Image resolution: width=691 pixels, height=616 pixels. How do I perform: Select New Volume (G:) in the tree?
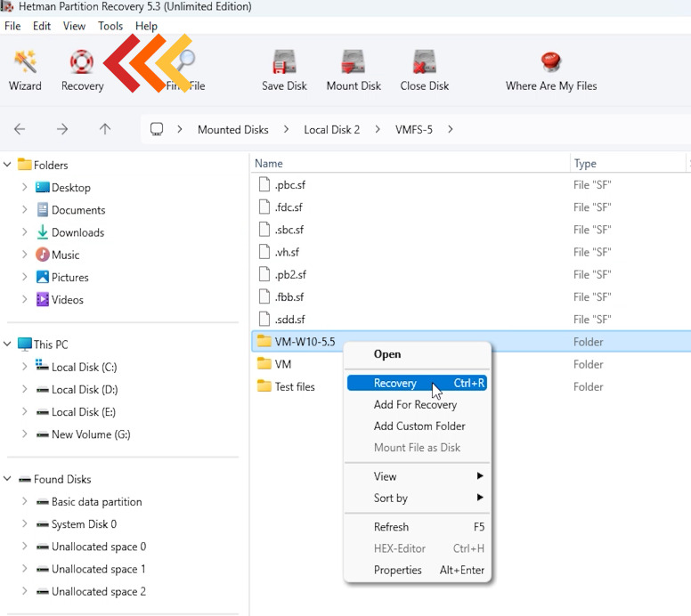(91, 434)
